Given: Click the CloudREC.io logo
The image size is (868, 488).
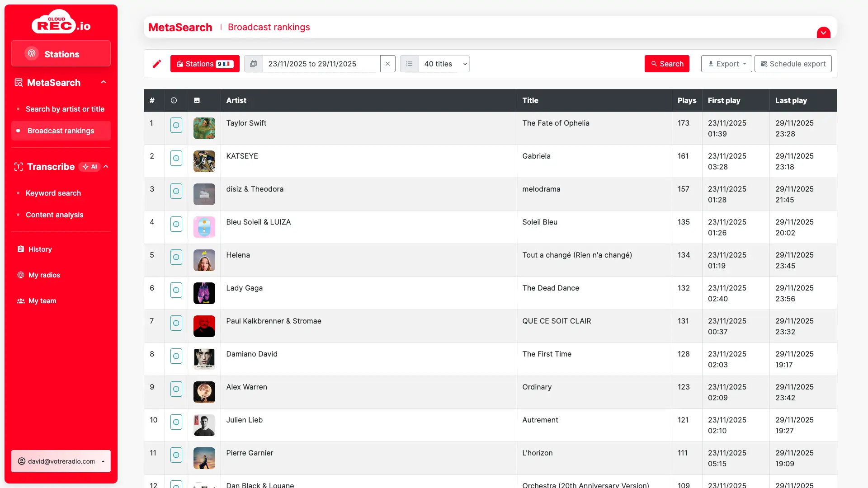Looking at the screenshot, I should pos(61,23).
